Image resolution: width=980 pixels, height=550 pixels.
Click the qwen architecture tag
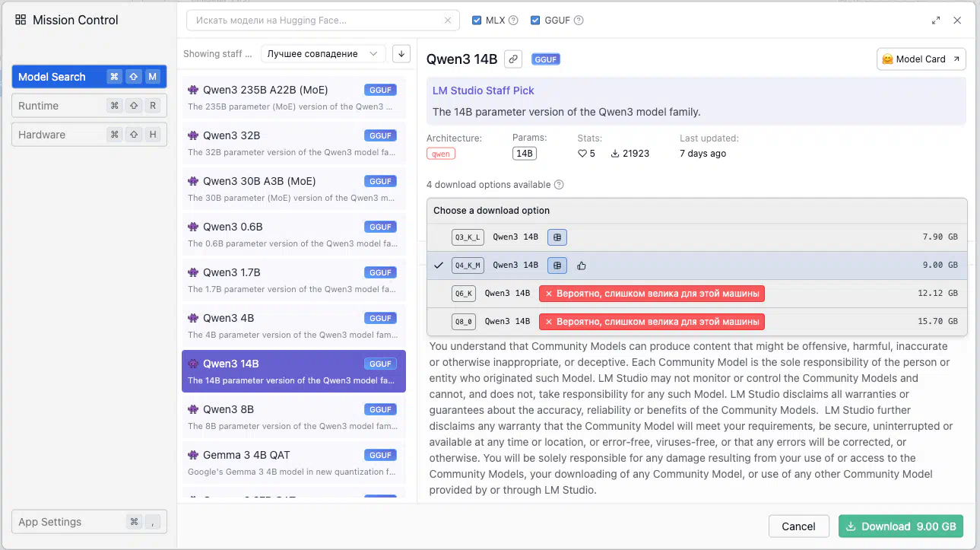tap(441, 154)
